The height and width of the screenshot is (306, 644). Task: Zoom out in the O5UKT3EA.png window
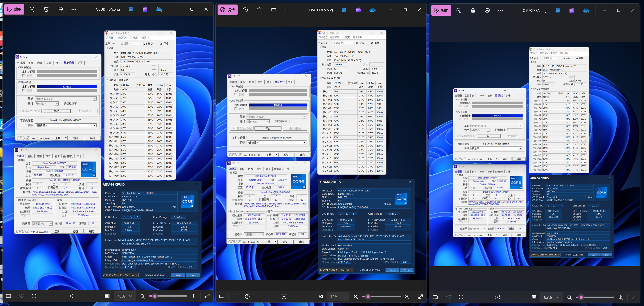[x=569, y=297]
